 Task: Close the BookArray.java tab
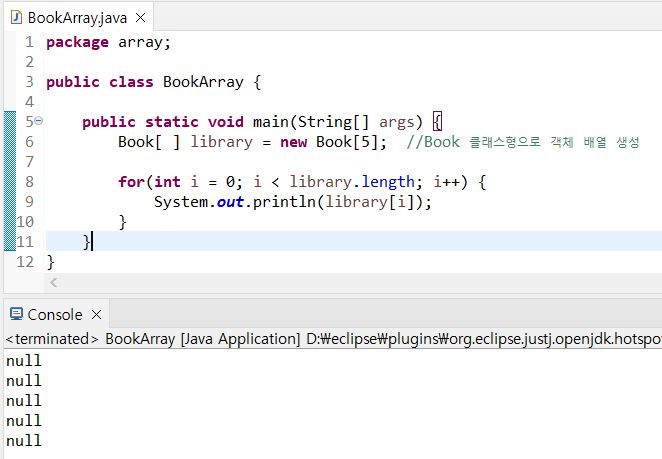[141, 18]
